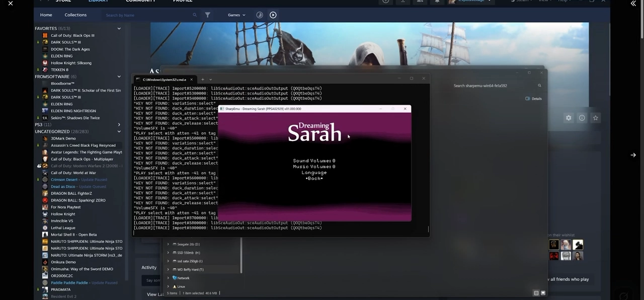Click the Linux penguin icon in Explorer tree
This screenshot has height=300, width=644.
(175, 286)
